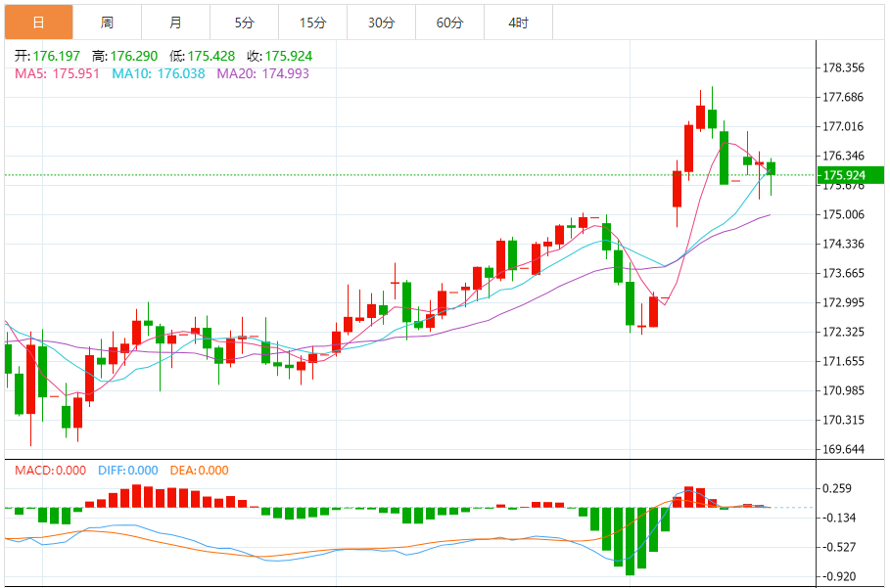Screen dimensions: 890x588
Task: Open the 5分 timeframe tab
Action: coord(245,23)
